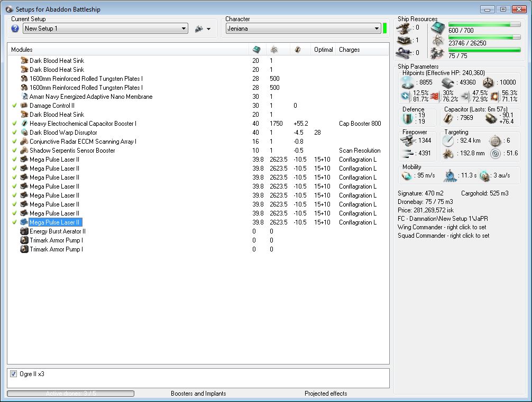Click Wing Commander right click to set
Viewport: 532px width, 402px height.
tap(443, 227)
